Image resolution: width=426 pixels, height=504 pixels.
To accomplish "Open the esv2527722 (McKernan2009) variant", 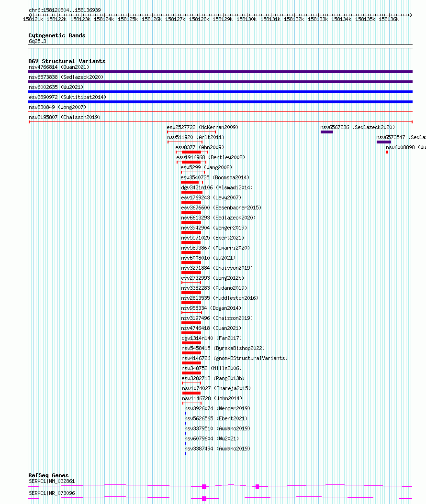I will point(202,127).
